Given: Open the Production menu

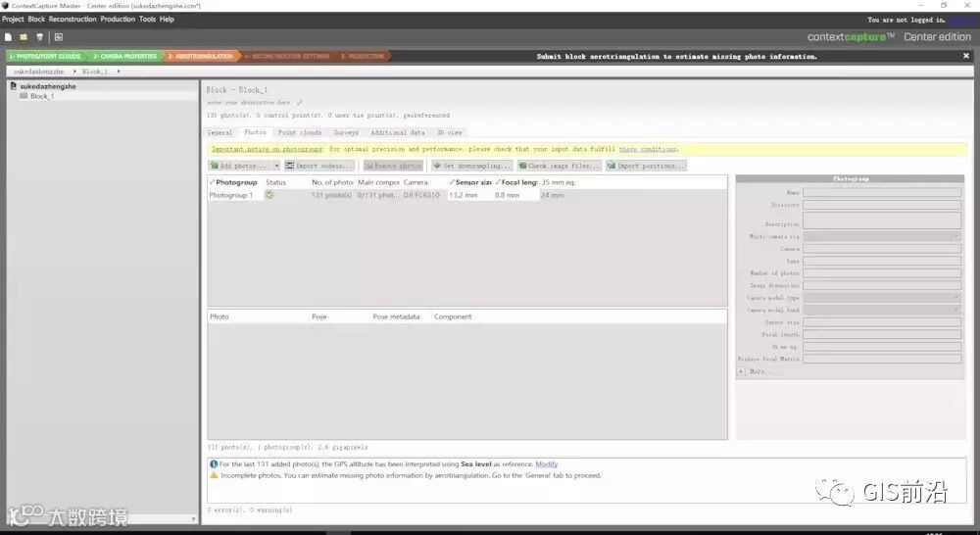Looking at the screenshot, I should tap(118, 20).
